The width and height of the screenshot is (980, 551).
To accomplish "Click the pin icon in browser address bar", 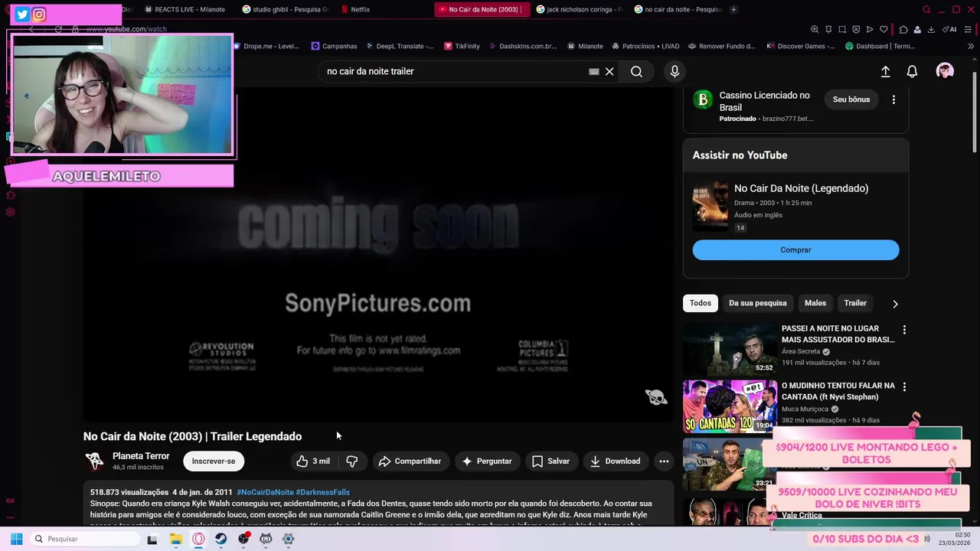I will tap(828, 29).
